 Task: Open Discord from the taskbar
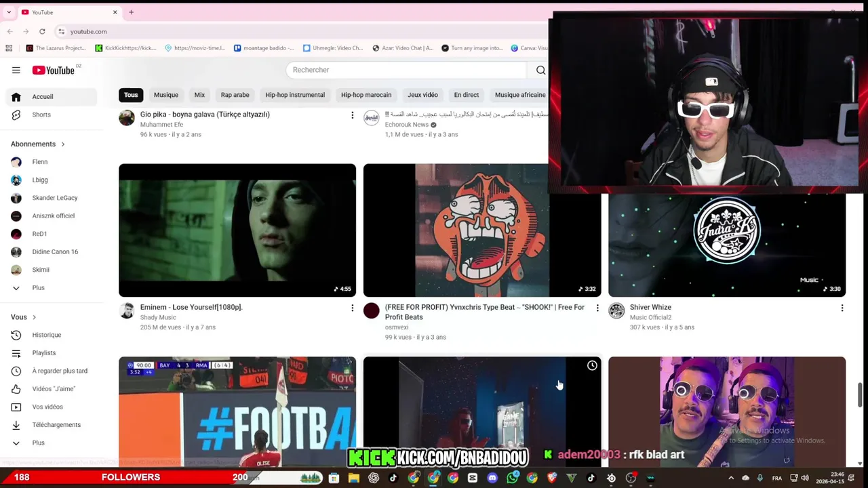[x=492, y=478]
